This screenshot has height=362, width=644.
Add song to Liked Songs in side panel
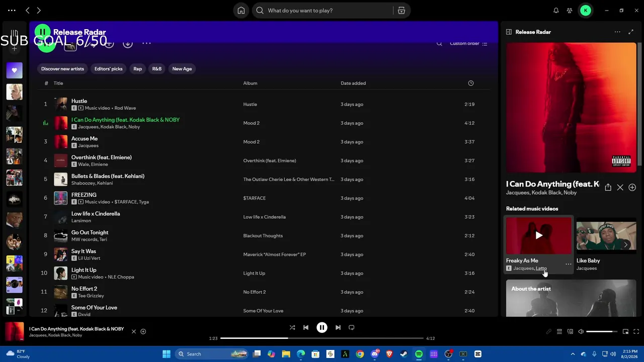pos(632,188)
